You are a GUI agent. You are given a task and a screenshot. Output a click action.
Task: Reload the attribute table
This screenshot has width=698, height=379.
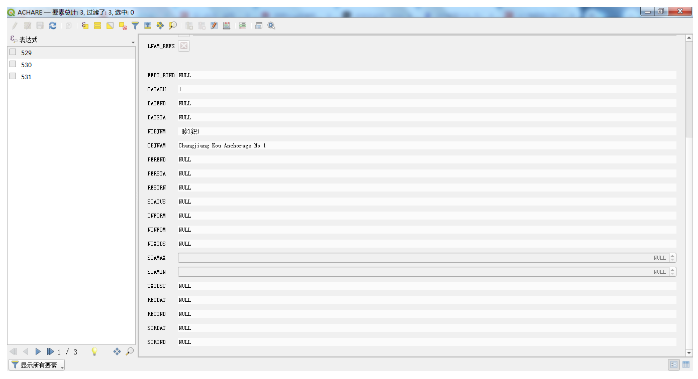[53, 26]
